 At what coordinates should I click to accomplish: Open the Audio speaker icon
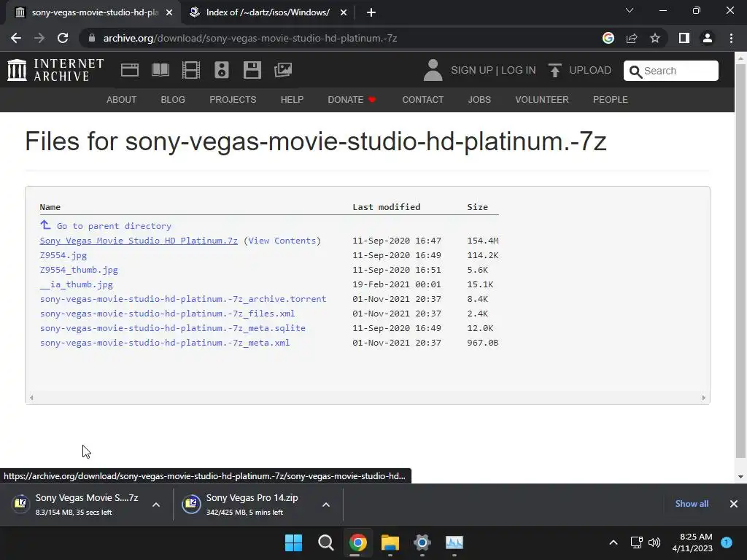click(x=222, y=70)
